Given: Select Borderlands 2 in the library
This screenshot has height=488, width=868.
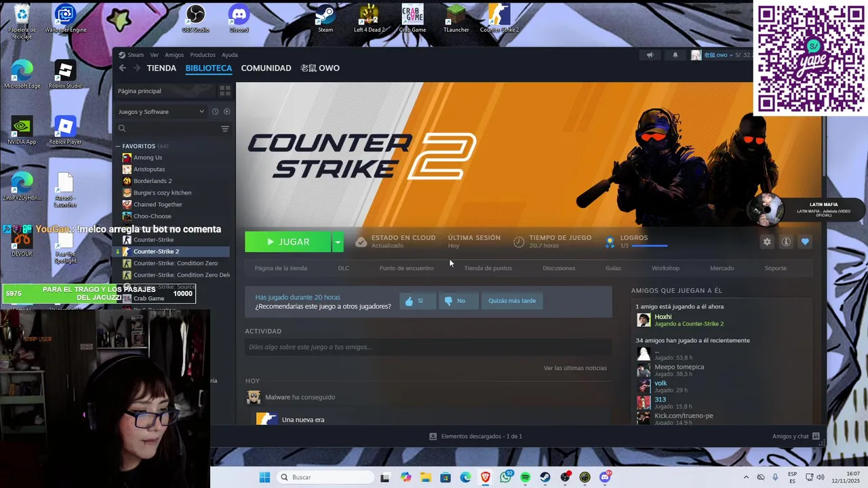Looking at the screenshot, I should click(x=152, y=181).
